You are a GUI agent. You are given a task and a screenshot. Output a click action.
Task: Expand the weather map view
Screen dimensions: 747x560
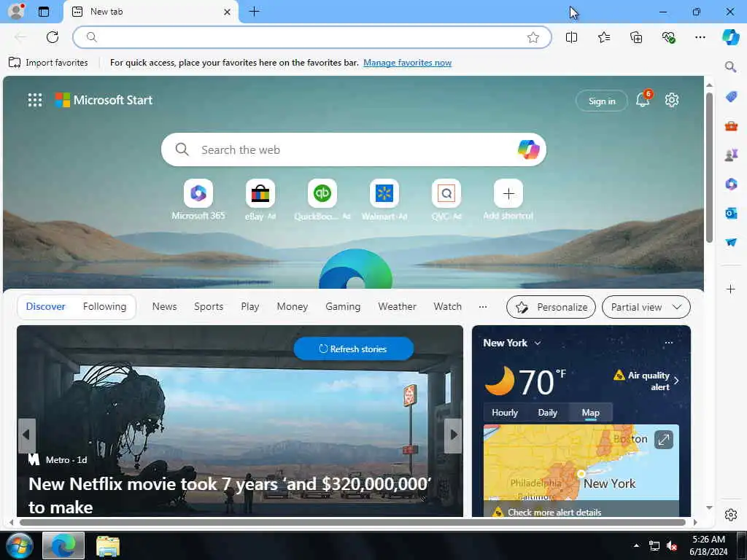pyautogui.click(x=664, y=440)
